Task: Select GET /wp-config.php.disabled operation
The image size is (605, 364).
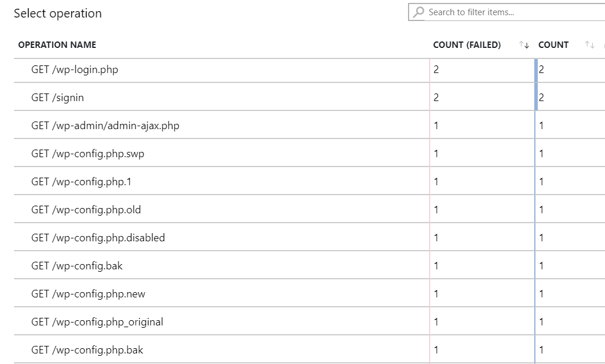Action: (x=309, y=238)
